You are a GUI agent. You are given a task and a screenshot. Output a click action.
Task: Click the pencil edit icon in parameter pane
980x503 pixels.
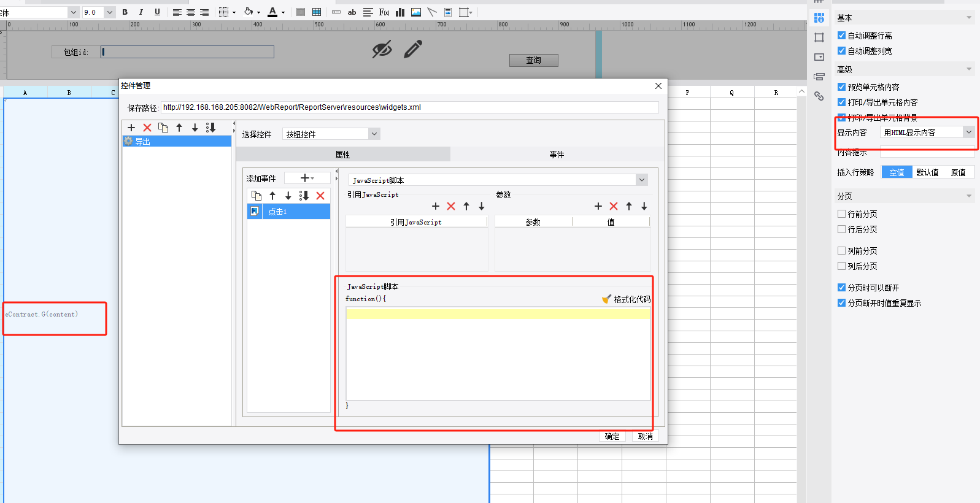413,49
